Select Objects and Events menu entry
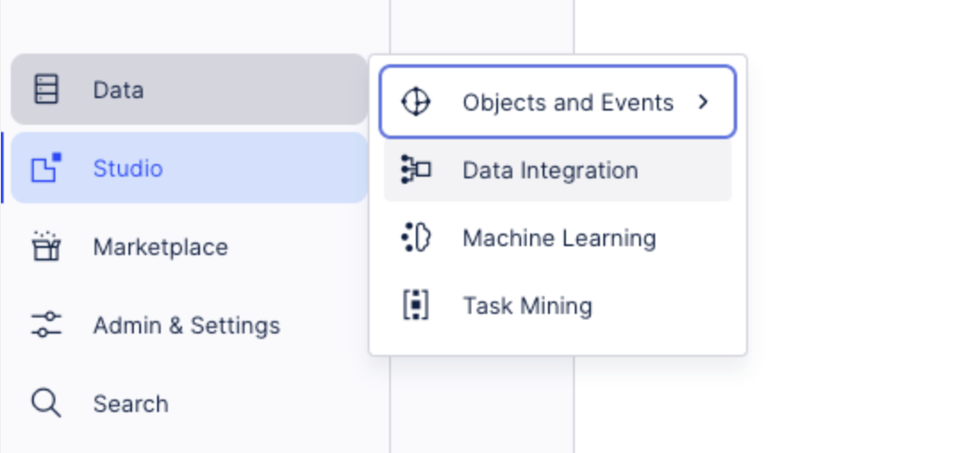This screenshot has width=980, height=453. click(x=568, y=103)
